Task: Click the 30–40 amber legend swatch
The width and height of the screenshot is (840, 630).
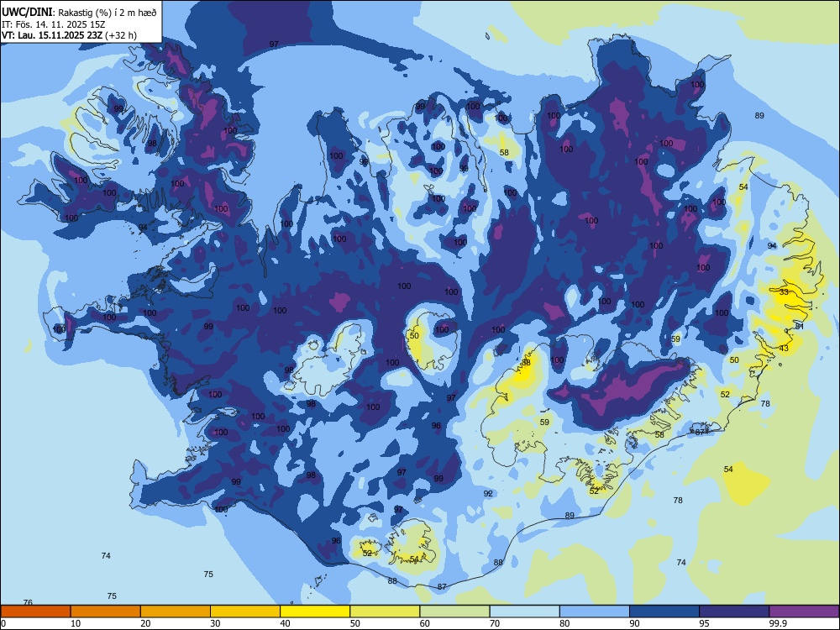Action: pos(245,612)
